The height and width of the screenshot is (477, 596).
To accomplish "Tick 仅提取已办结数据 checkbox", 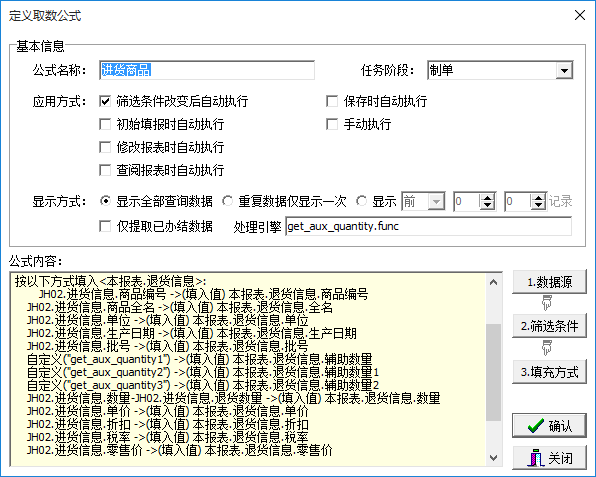I will [x=105, y=226].
